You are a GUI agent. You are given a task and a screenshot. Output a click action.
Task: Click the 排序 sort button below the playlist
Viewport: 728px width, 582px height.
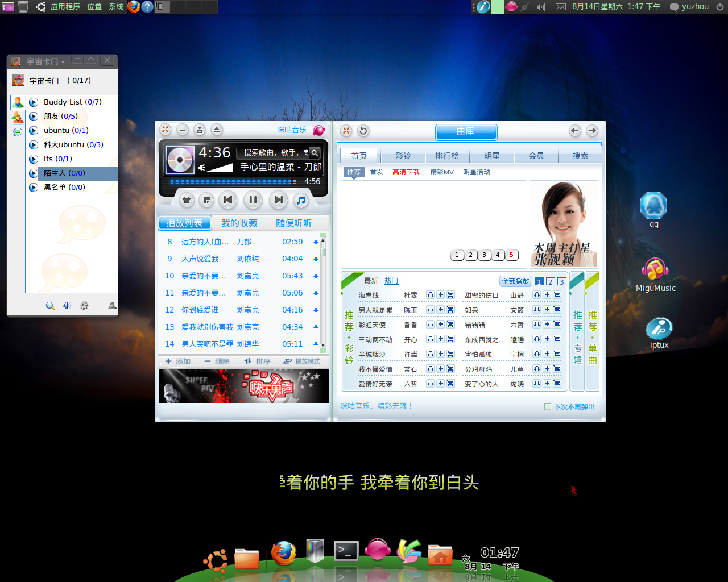(x=258, y=361)
